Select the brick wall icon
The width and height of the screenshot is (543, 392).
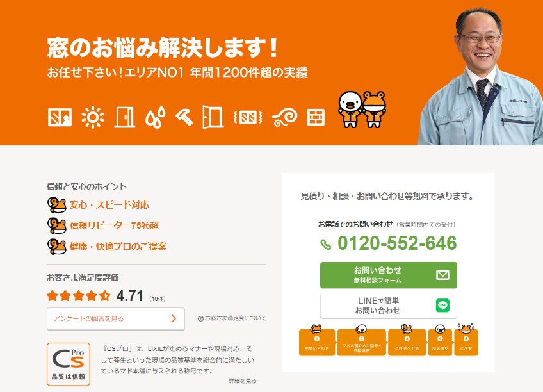[316, 117]
